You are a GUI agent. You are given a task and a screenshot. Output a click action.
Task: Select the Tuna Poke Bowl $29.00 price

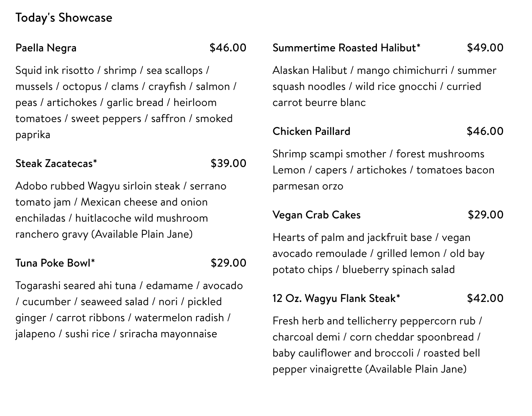[x=228, y=263]
